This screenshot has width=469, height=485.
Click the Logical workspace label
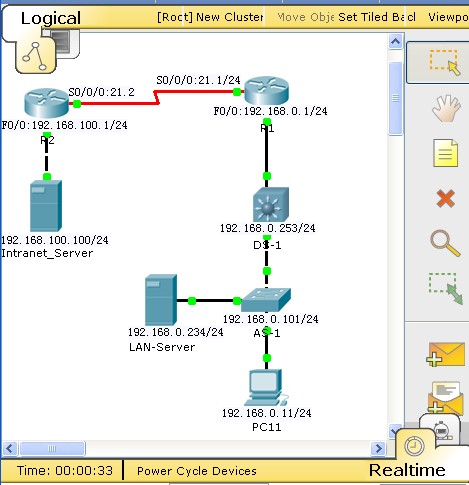pos(51,18)
